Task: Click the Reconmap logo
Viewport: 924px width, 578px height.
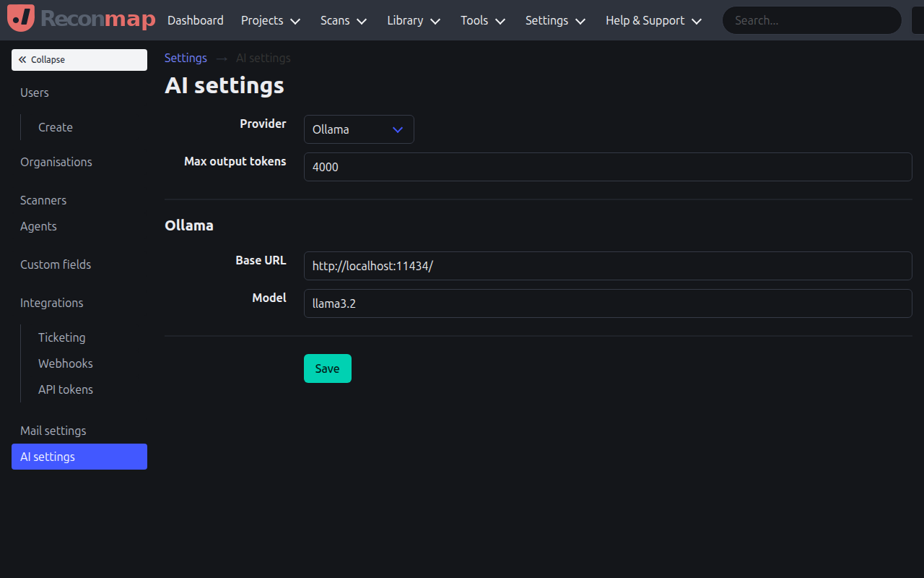Action: tap(81, 20)
